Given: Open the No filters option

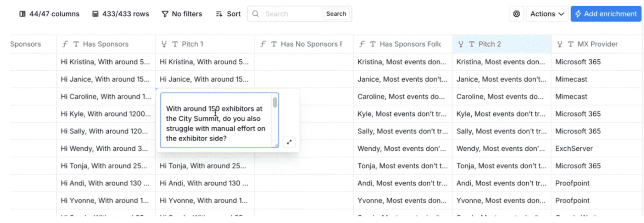Looking at the screenshot, I should pos(182,14).
